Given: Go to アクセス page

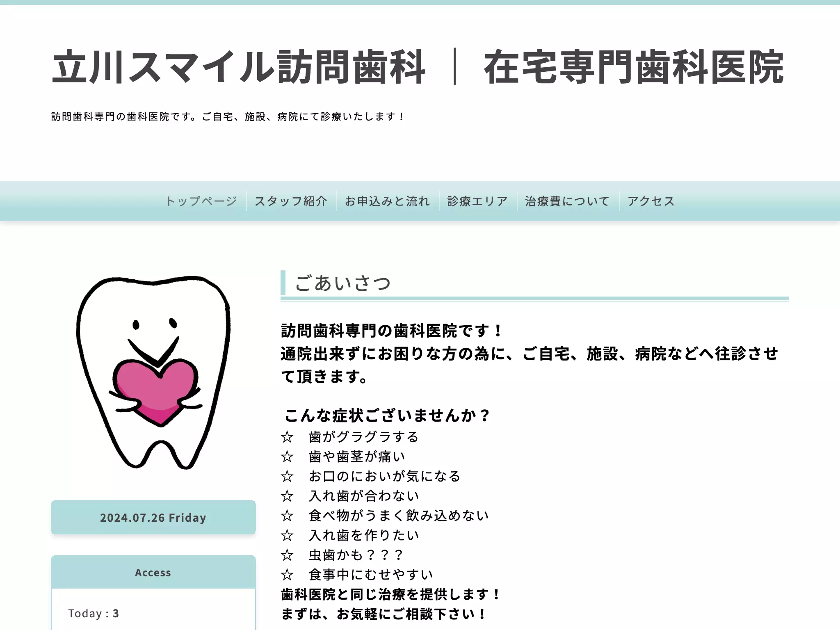Looking at the screenshot, I should coord(651,201).
